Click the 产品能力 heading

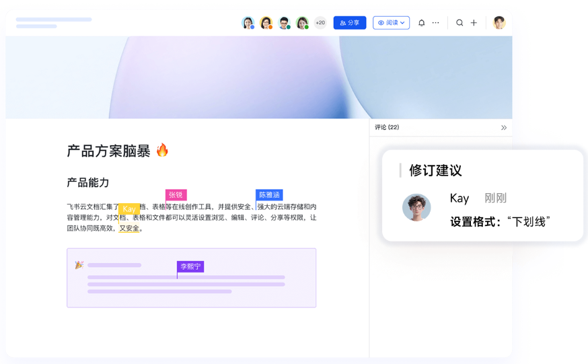pyautogui.click(x=87, y=182)
